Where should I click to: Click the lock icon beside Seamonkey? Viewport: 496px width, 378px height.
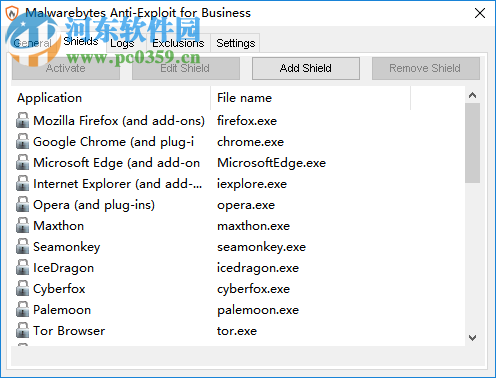(x=22, y=247)
